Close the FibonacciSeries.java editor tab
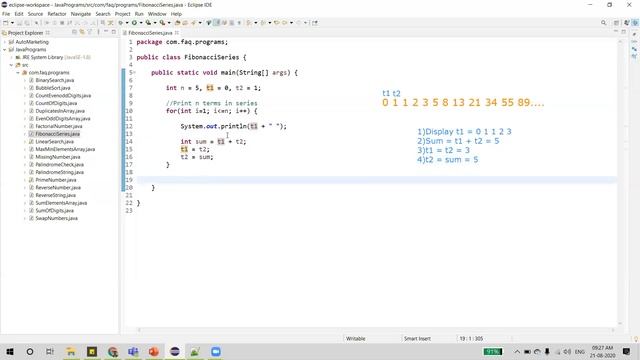 pyautogui.click(x=177, y=33)
